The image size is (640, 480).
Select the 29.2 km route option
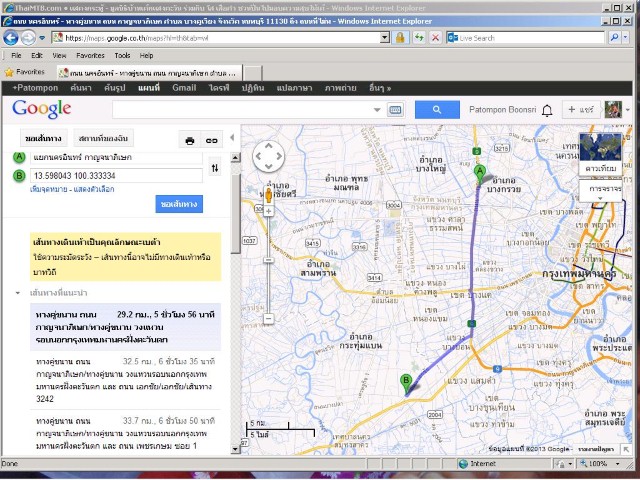(126, 327)
